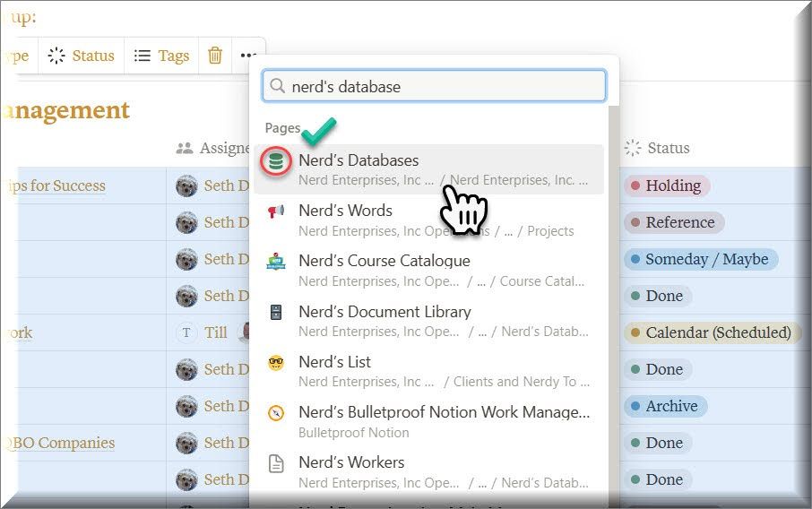Open the 'BO Companies' row title

(59, 443)
